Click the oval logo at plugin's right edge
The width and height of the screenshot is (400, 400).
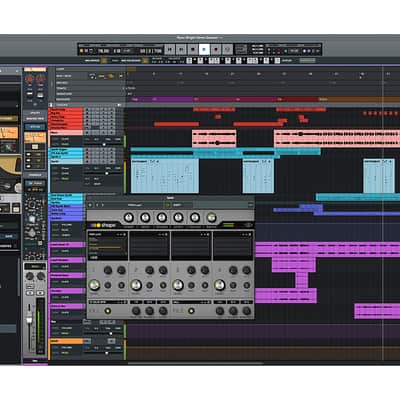pyautogui.click(x=248, y=225)
